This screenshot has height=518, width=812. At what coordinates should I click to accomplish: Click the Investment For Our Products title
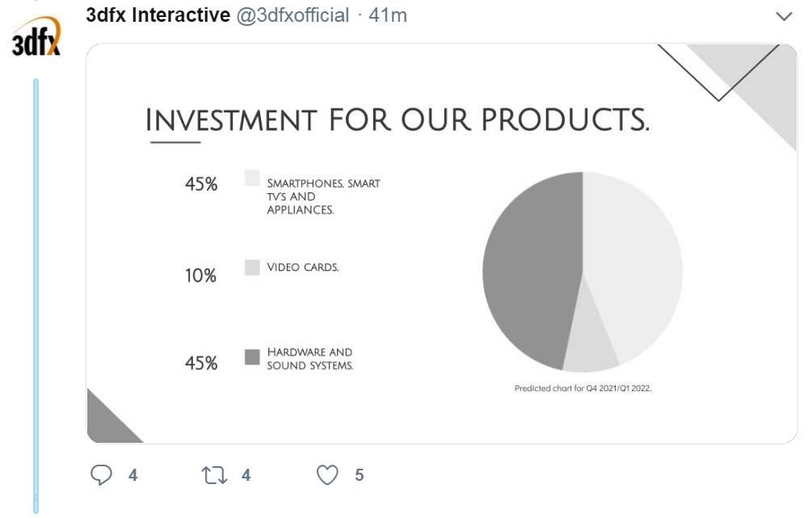pyautogui.click(x=397, y=120)
